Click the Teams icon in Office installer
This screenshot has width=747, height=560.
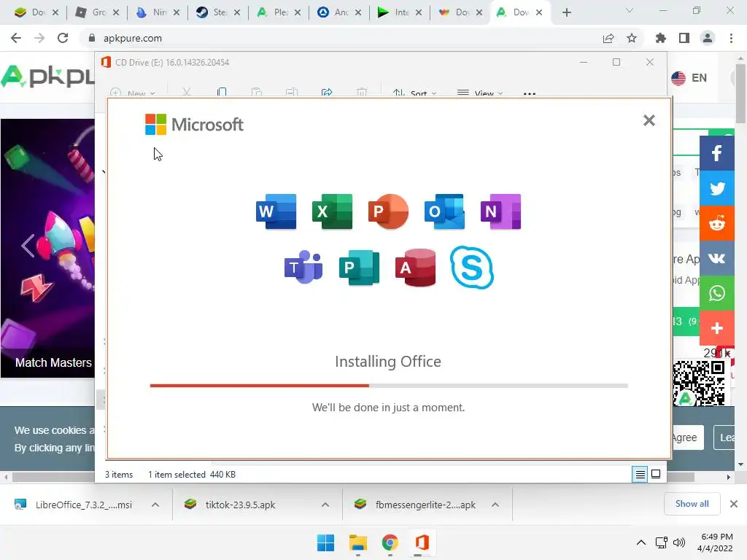coord(303,267)
